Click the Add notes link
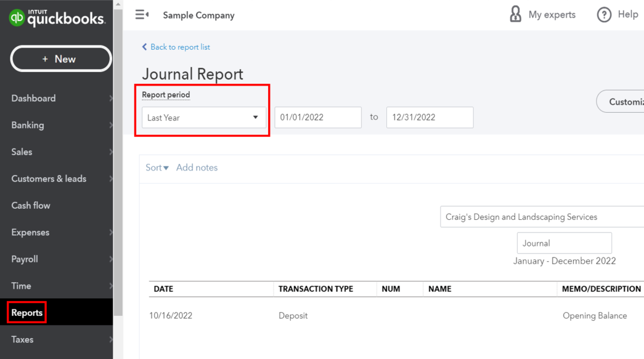 (197, 167)
